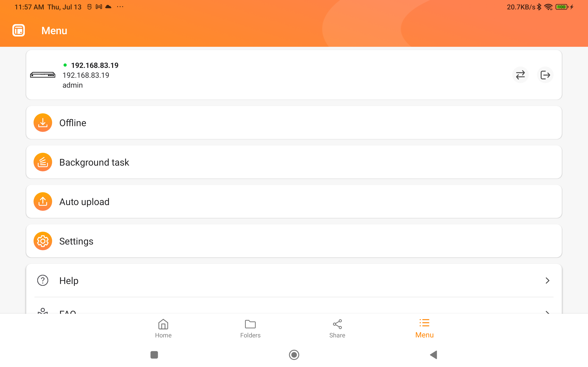Switch to the Home tab

163,329
